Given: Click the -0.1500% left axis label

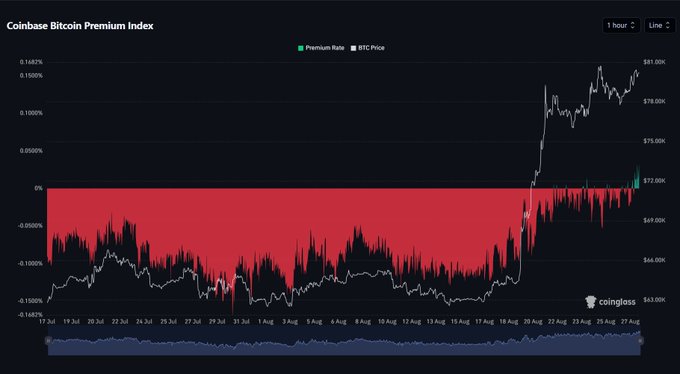Looking at the screenshot, I should 30,301.
